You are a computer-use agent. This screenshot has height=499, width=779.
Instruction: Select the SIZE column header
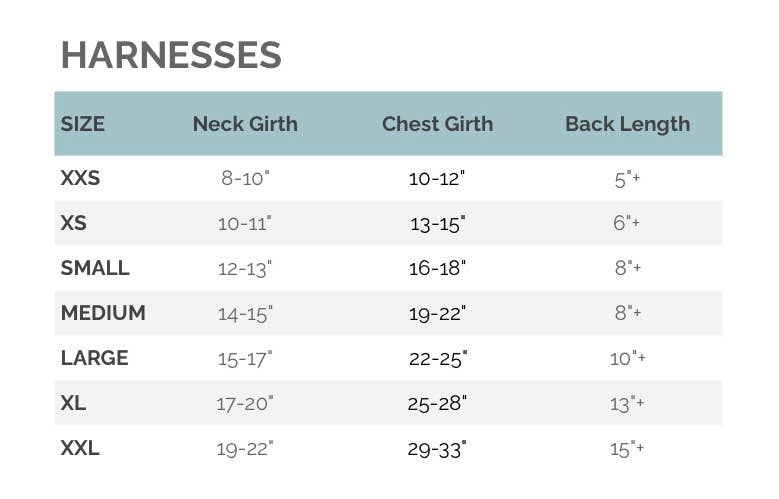(83, 124)
